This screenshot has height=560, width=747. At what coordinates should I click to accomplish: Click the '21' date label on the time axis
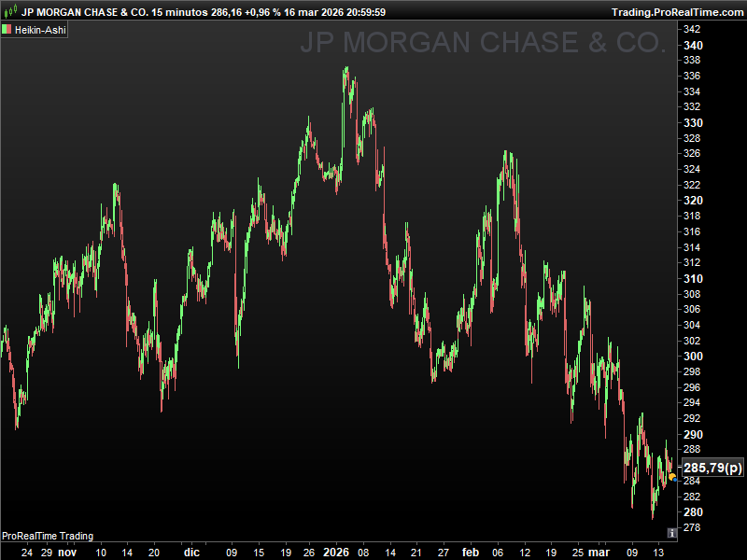pyautogui.click(x=416, y=553)
